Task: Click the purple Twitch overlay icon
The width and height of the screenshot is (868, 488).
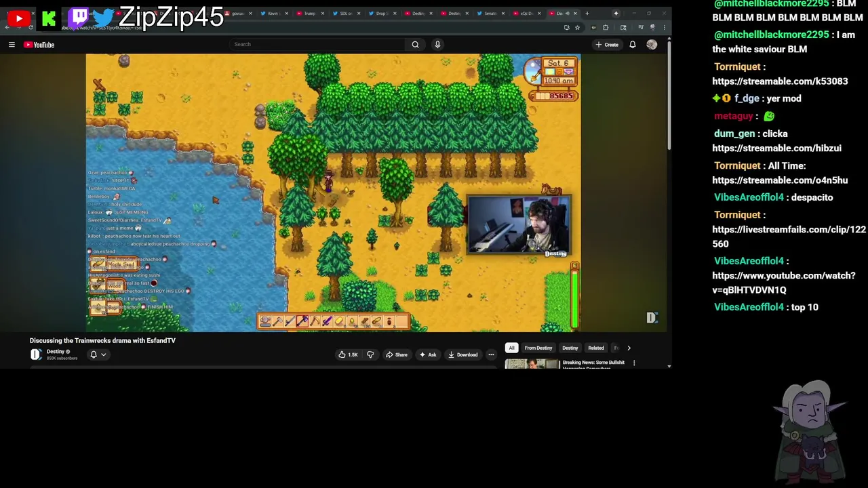Action: coord(79,17)
